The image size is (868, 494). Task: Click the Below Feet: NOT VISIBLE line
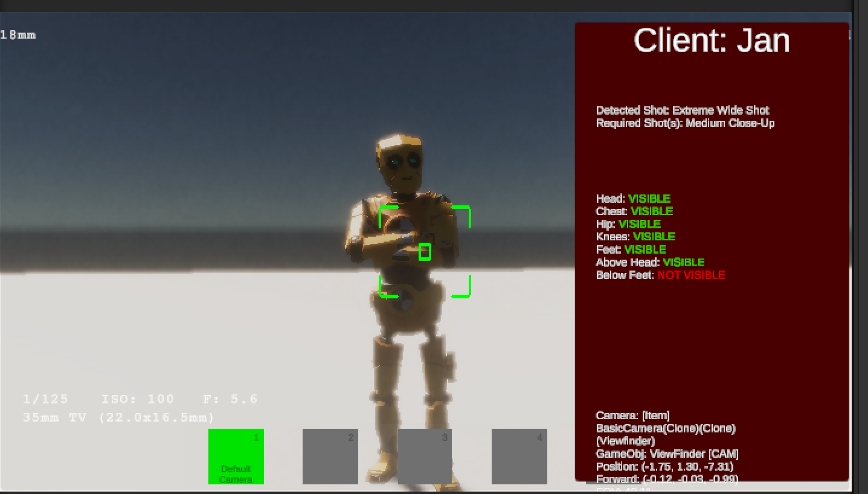click(660, 275)
